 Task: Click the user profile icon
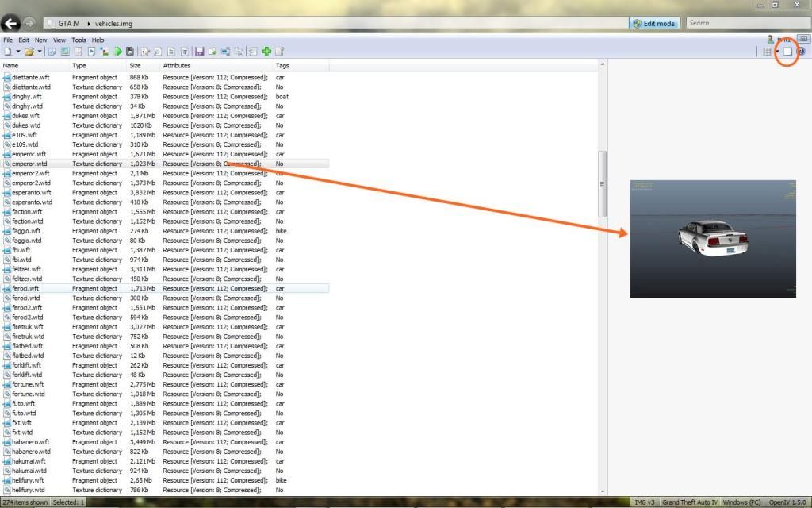coord(770,40)
